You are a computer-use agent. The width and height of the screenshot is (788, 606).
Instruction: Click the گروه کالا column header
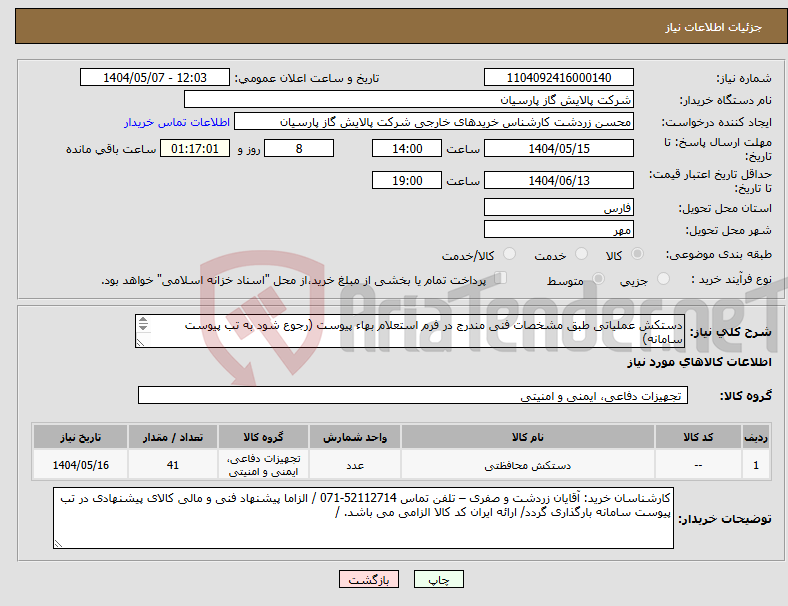[263, 437]
